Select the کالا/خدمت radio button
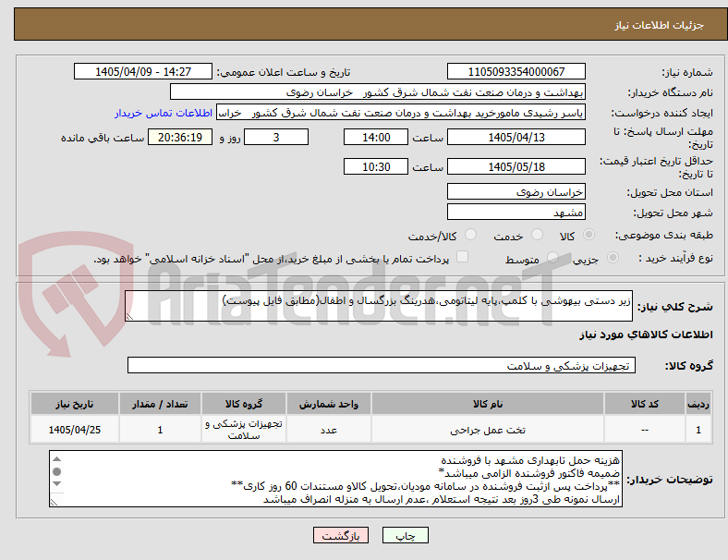This screenshot has height=560, width=728. (x=471, y=235)
